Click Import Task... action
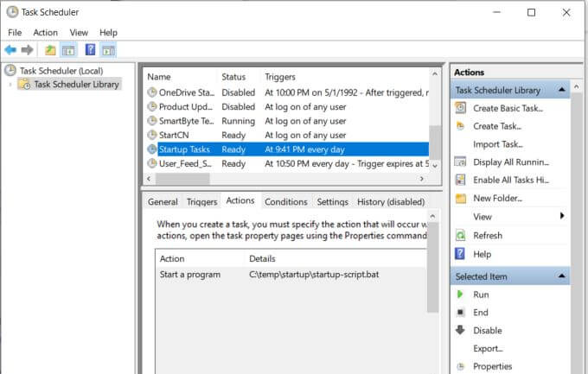This screenshot has width=588, height=374. 498,144
